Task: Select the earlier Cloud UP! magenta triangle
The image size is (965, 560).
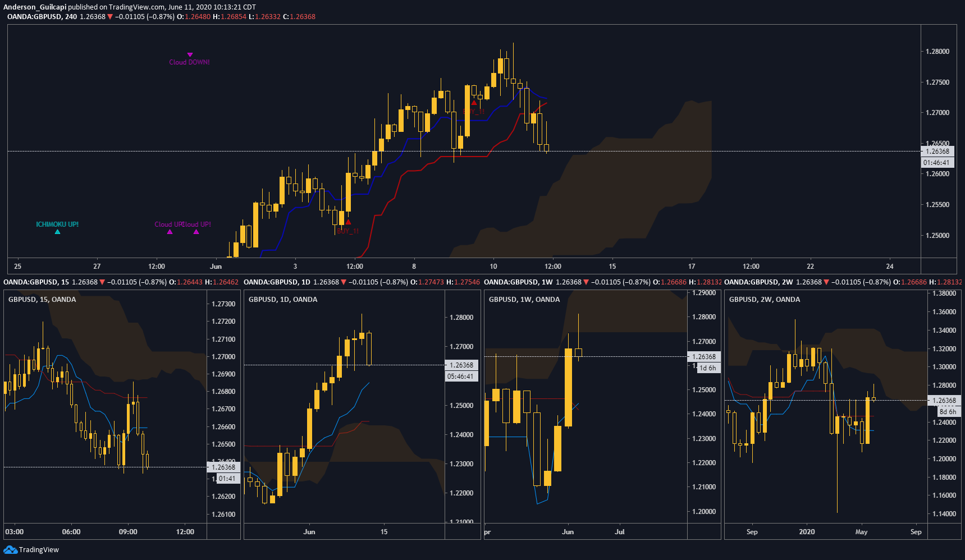Action: coord(170,232)
